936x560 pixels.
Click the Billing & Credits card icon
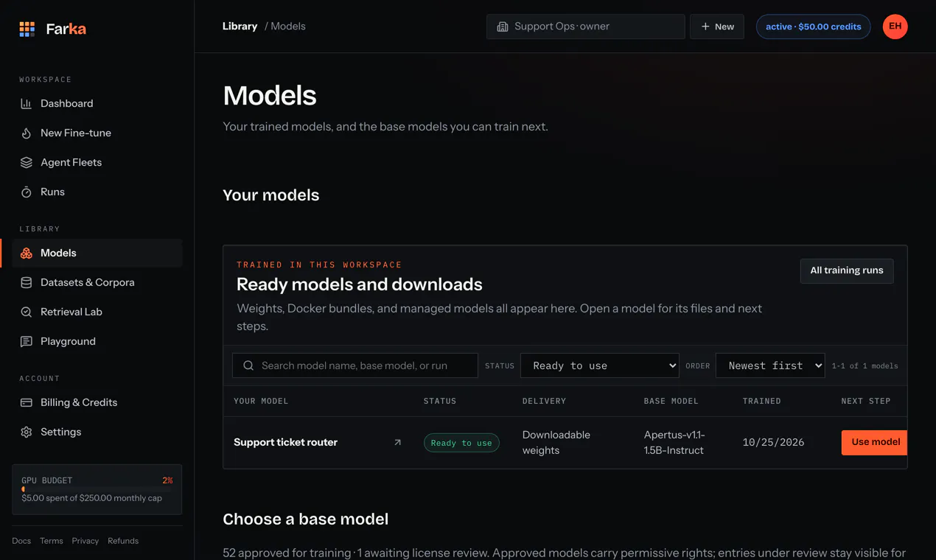(x=27, y=403)
